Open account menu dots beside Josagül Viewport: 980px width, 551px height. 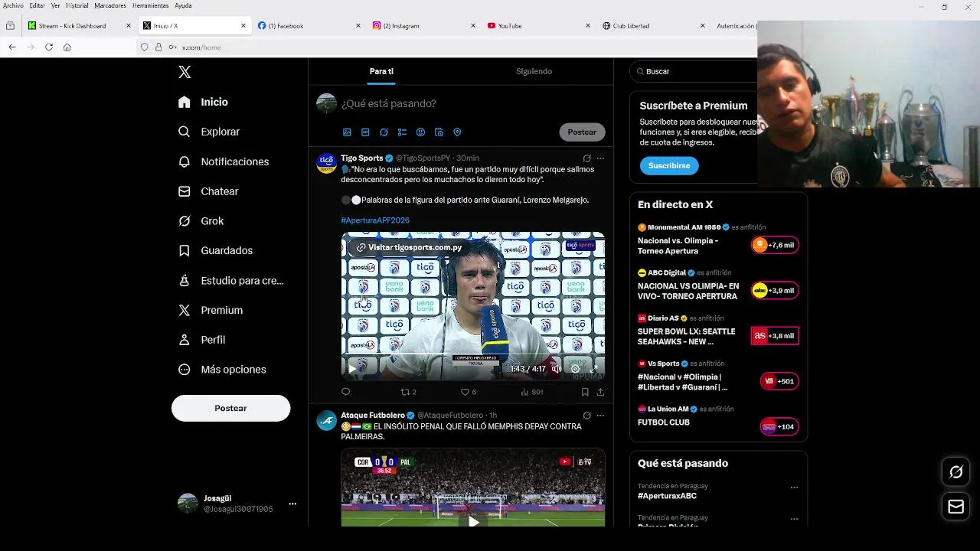292,504
